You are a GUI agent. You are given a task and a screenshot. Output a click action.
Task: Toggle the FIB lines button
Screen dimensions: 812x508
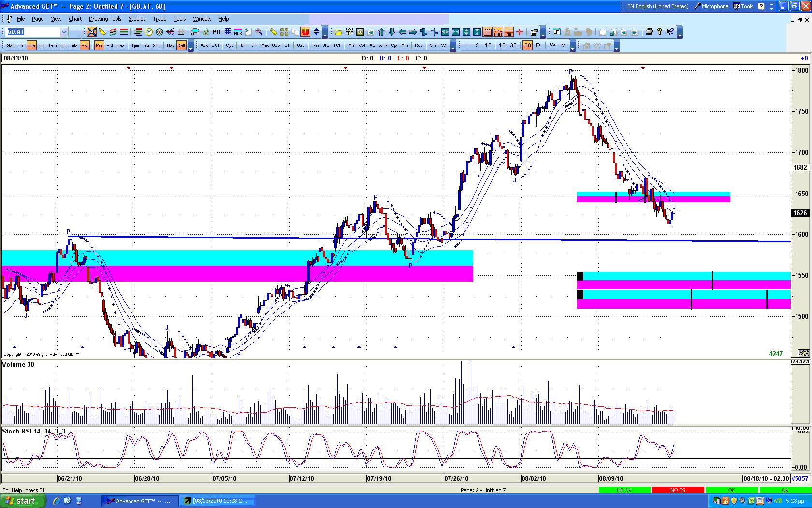[x=508, y=32]
